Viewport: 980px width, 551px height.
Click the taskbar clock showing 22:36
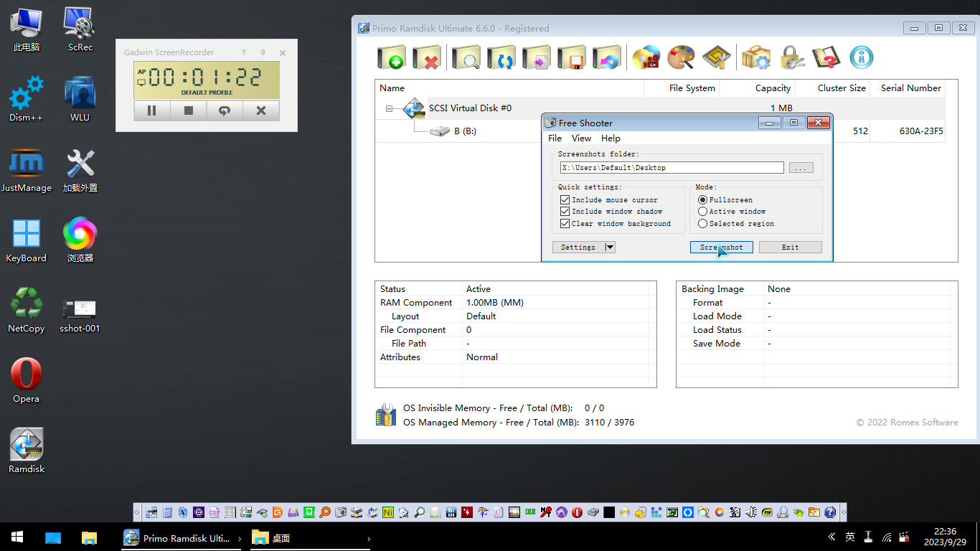click(x=945, y=537)
